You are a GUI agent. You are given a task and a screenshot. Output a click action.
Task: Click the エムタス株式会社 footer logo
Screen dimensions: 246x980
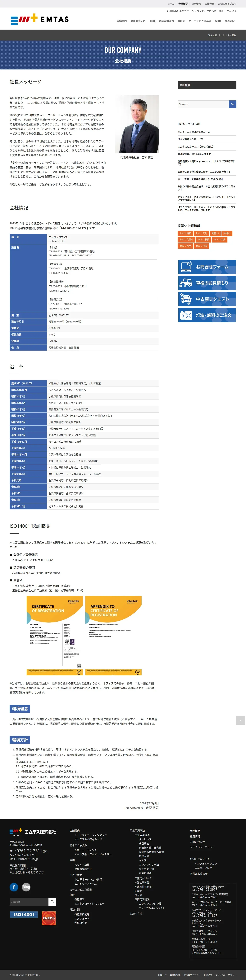[33, 832]
